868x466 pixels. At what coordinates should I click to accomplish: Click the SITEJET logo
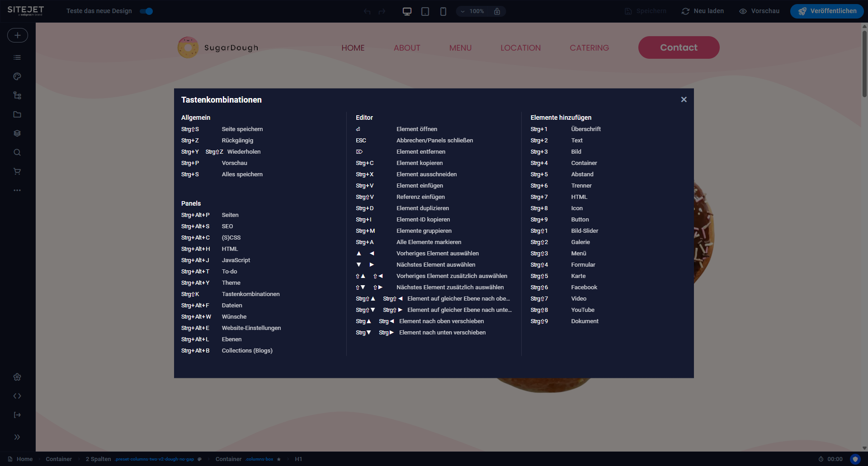click(x=26, y=11)
